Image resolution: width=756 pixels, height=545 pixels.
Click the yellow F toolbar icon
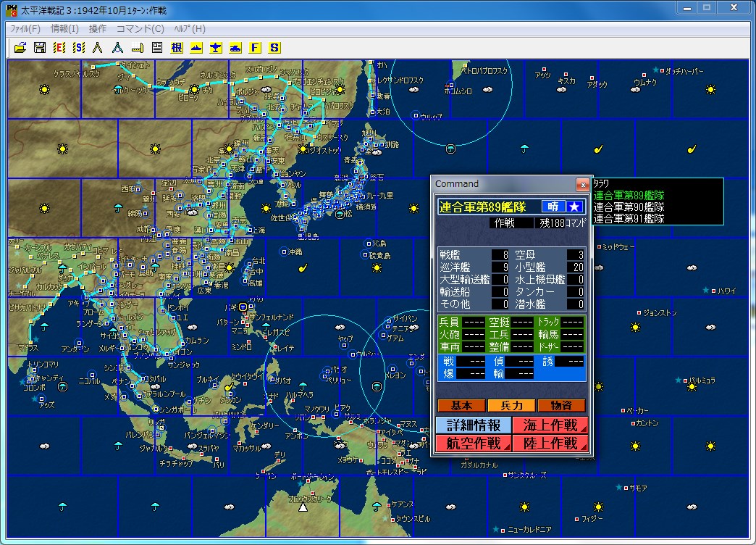pyautogui.click(x=255, y=47)
